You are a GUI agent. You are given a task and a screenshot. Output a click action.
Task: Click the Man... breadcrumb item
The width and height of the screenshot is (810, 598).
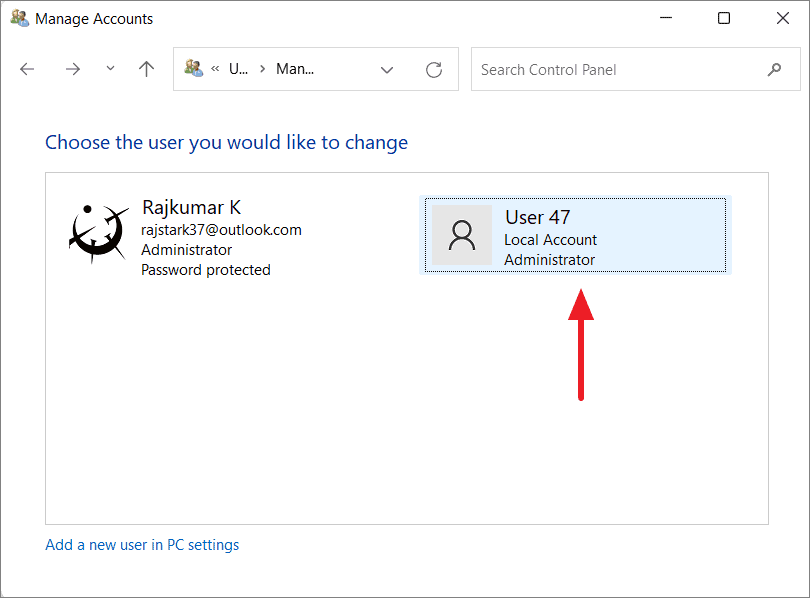(295, 69)
